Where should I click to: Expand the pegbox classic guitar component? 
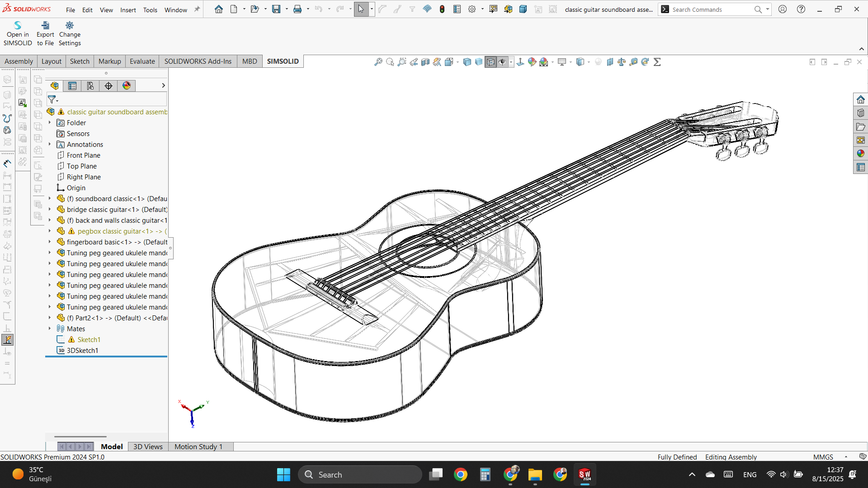50,231
